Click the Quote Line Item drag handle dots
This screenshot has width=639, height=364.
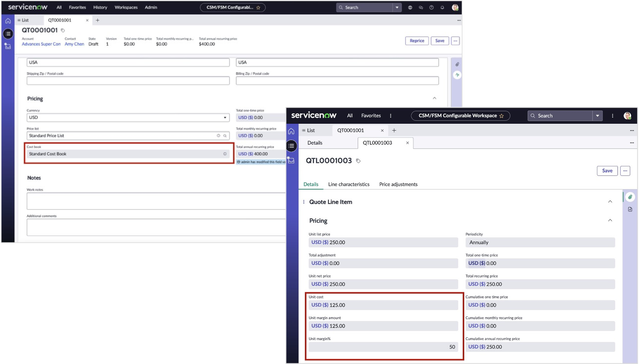[304, 202]
